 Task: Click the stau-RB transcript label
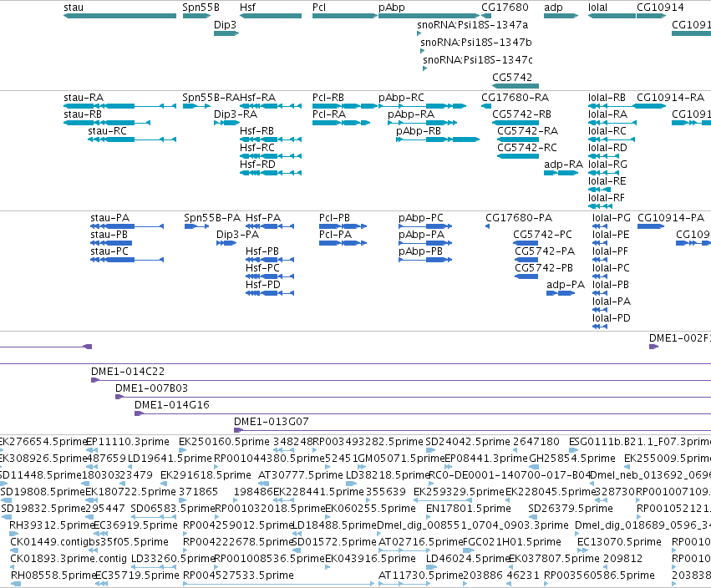pos(83,114)
